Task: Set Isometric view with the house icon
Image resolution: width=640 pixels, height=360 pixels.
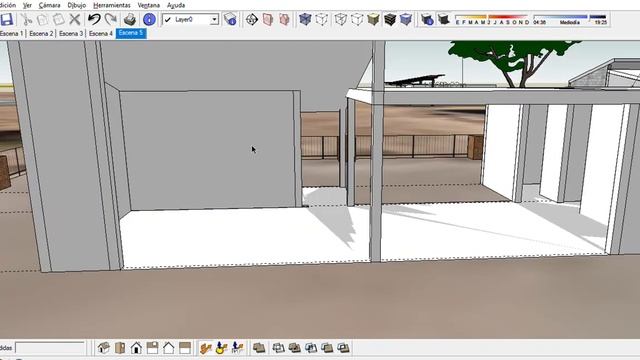Action: (x=104, y=348)
